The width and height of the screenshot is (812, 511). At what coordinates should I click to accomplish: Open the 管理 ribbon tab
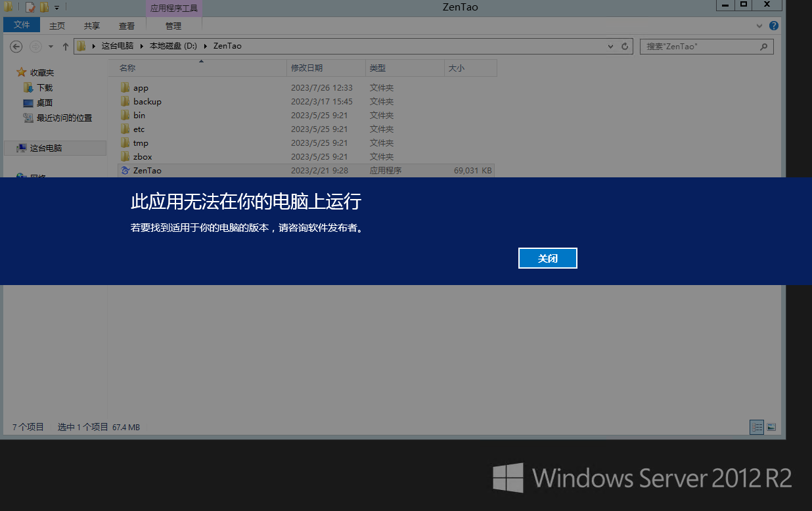(173, 26)
